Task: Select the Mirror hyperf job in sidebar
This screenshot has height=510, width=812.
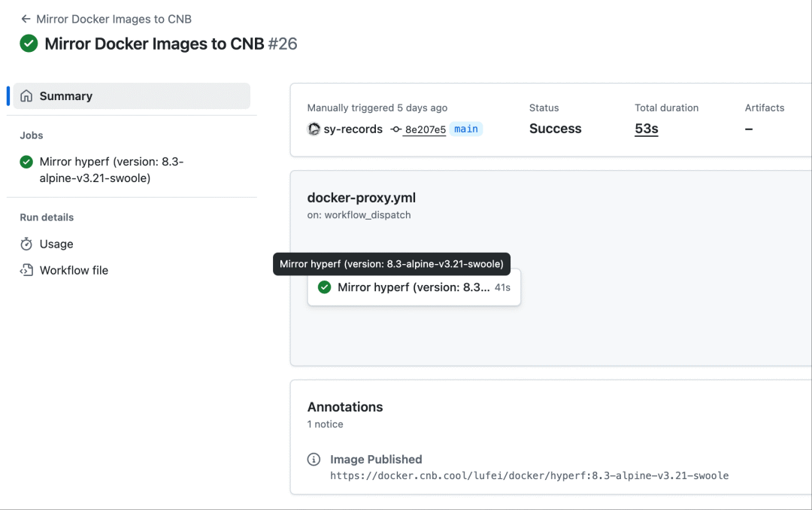Action: (111, 170)
